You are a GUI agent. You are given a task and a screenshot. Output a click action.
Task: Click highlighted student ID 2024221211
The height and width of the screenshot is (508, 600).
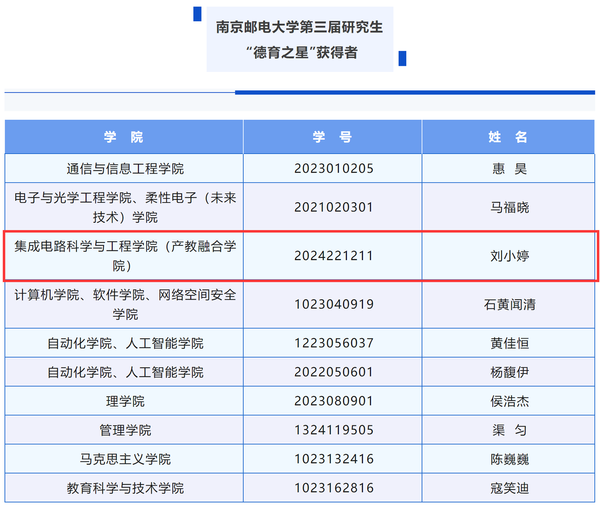click(x=334, y=256)
